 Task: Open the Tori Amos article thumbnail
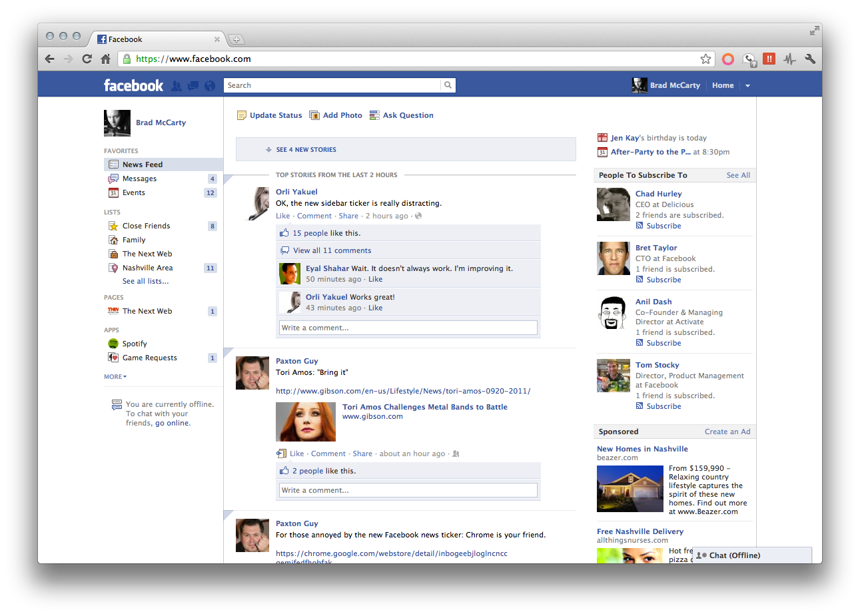click(x=306, y=422)
